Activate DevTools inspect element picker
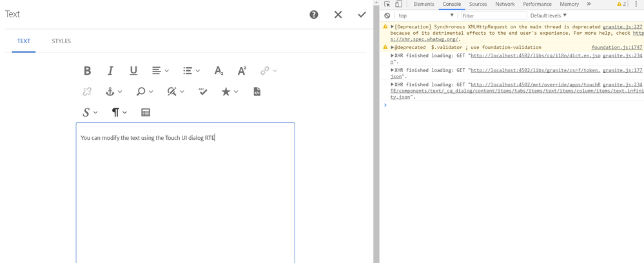This screenshot has width=644, height=263. click(x=387, y=4)
